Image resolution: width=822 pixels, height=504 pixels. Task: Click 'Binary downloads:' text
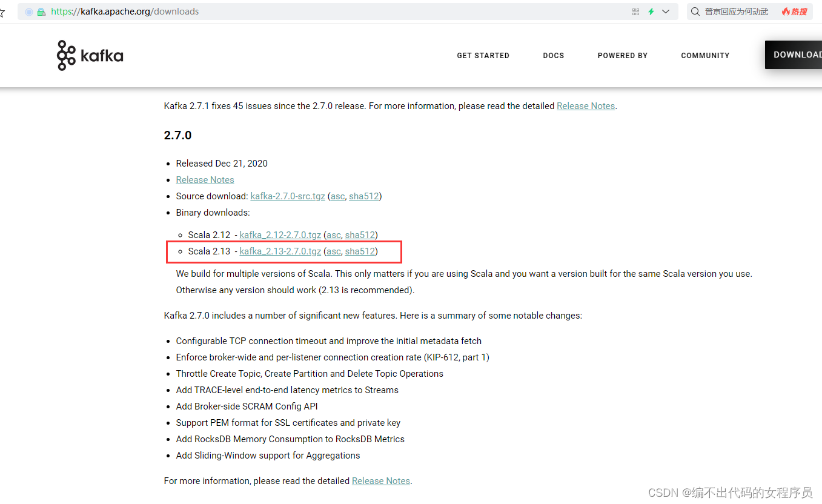pyautogui.click(x=213, y=213)
